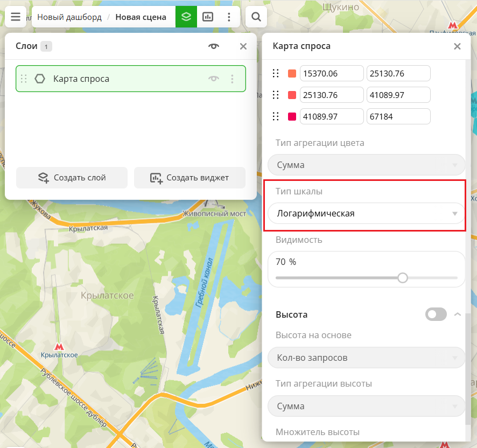Image resolution: width=477 pixels, height=448 pixels.
Task: Click the Видимость opacity slider handle
Action: (403, 278)
